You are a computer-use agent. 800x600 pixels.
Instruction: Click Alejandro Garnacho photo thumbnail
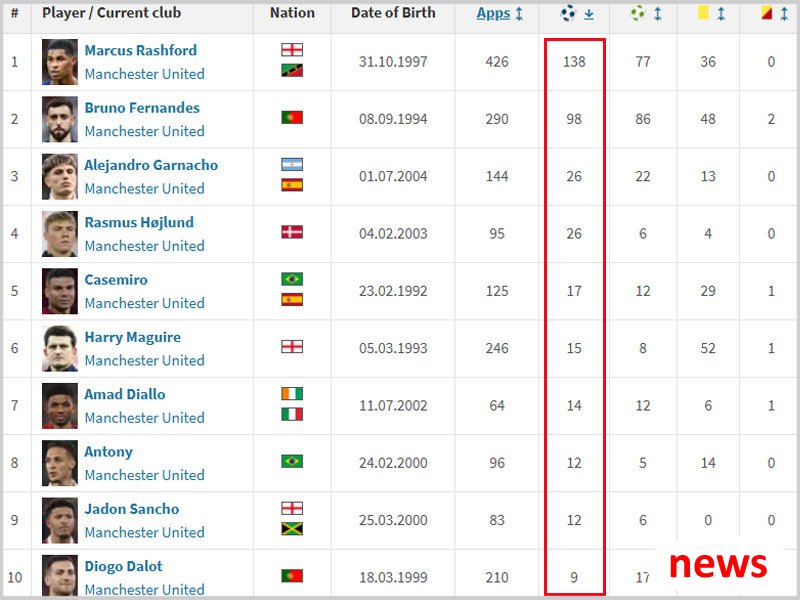[x=60, y=177]
